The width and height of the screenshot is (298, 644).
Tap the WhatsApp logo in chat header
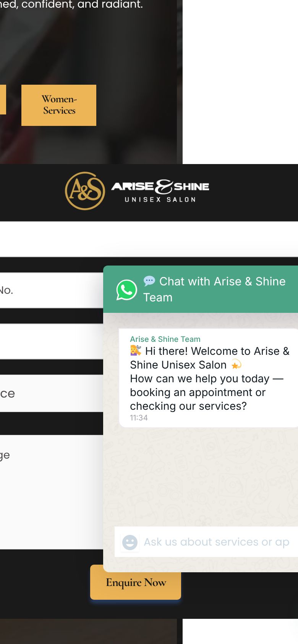point(126,290)
